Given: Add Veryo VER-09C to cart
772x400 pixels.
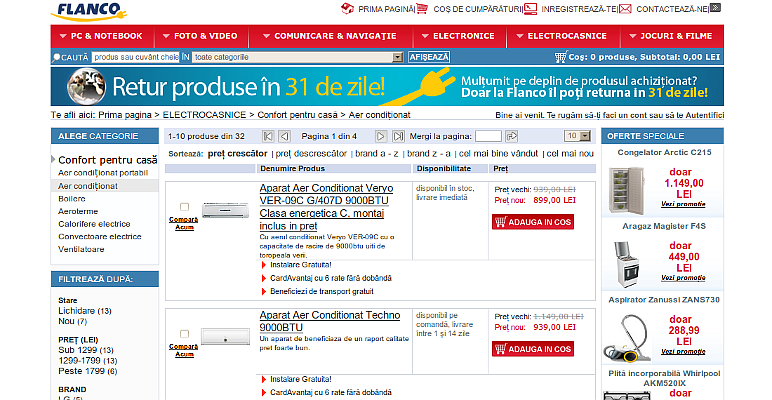Looking at the screenshot, I should pos(533,222).
